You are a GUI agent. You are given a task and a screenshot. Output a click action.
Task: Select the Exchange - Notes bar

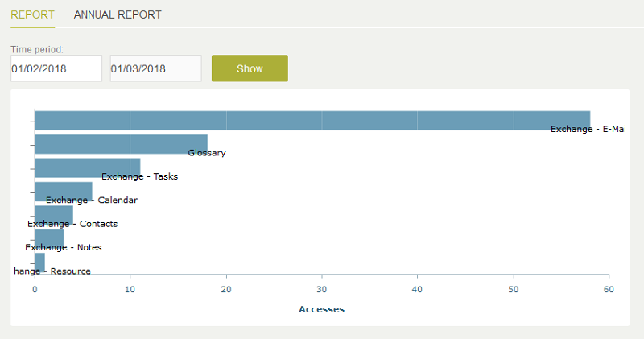49,238
